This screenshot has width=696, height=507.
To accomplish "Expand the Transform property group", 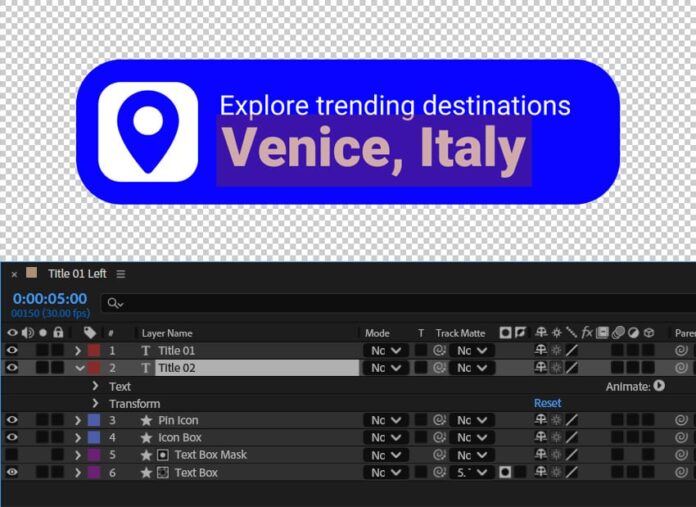I will (95, 404).
